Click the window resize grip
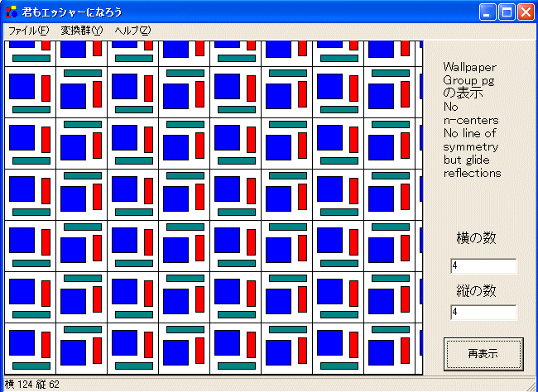 coord(531,385)
